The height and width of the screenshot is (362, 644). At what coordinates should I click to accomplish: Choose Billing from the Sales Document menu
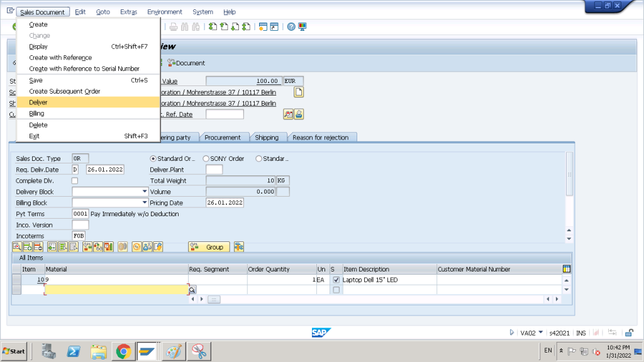pos(88,113)
